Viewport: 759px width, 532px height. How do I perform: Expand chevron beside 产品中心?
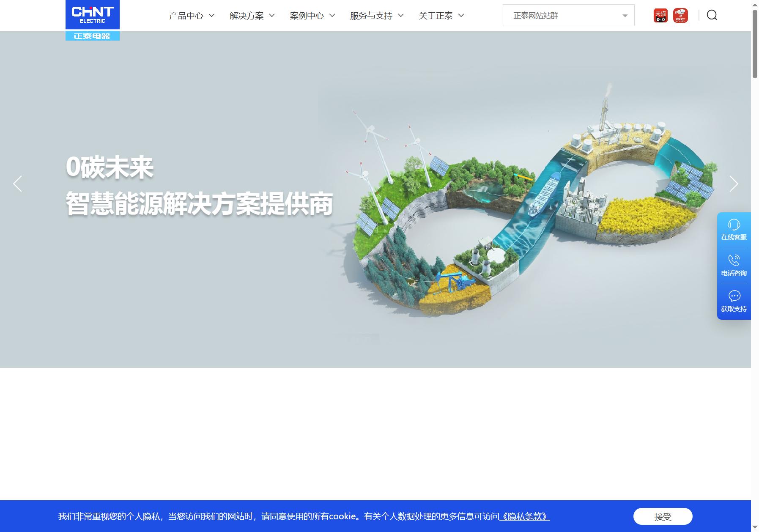pyautogui.click(x=212, y=16)
